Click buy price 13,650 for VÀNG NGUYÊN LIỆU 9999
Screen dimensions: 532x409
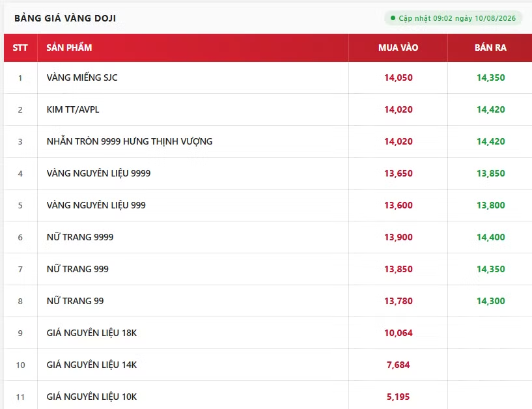[399, 173]
